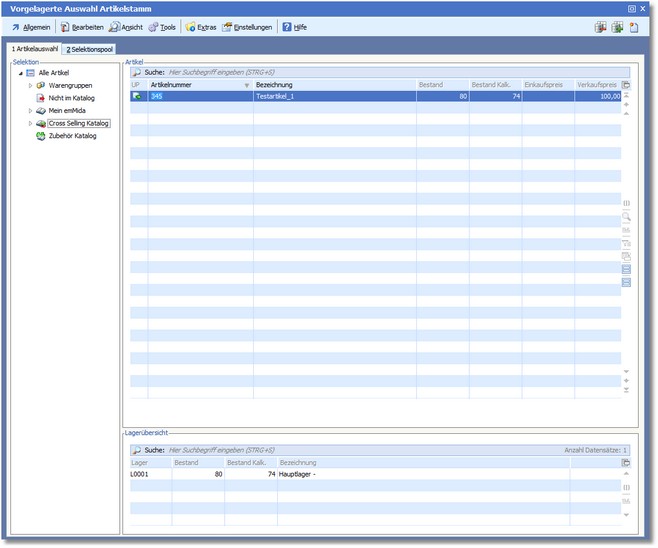Sort by the Artikelnummer column header
The width and height of the screenshot is (658, 548).
[x=195, y=85]
